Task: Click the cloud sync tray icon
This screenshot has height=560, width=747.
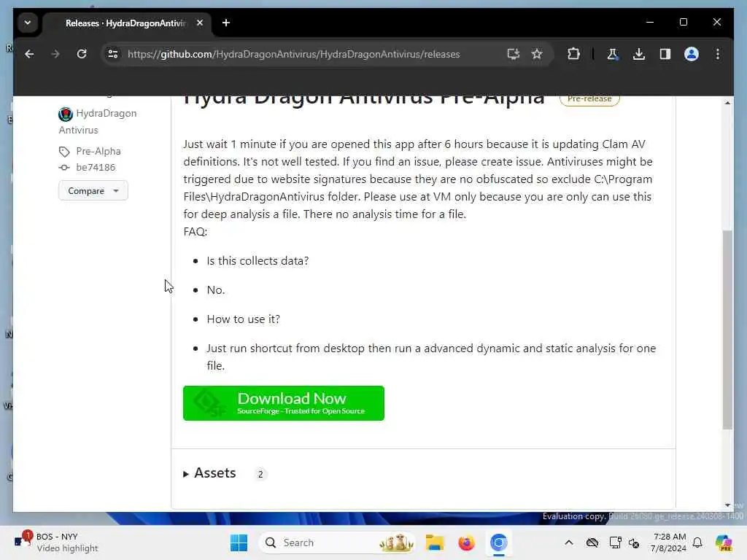Action: tap(592, 542)
